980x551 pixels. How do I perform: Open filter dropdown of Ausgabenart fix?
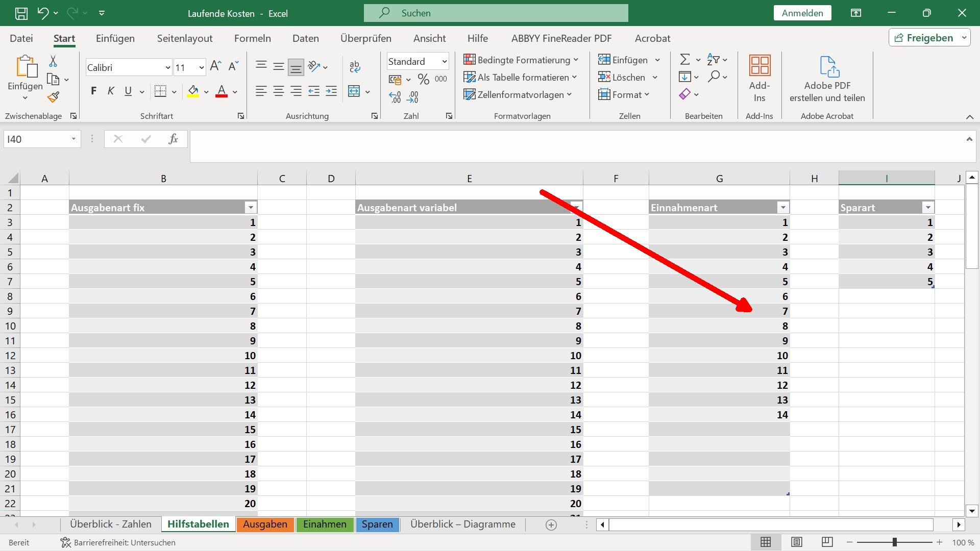tap(250, 208)
